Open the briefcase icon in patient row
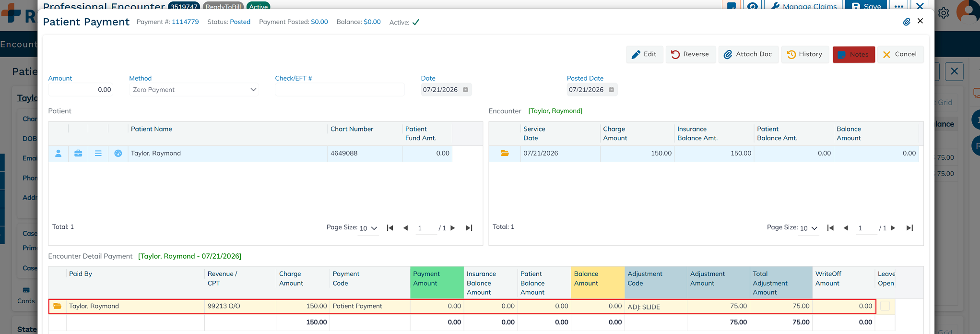The width and height of the screenshot is (980, 334). pyautogui.click(x=78, y=154)
